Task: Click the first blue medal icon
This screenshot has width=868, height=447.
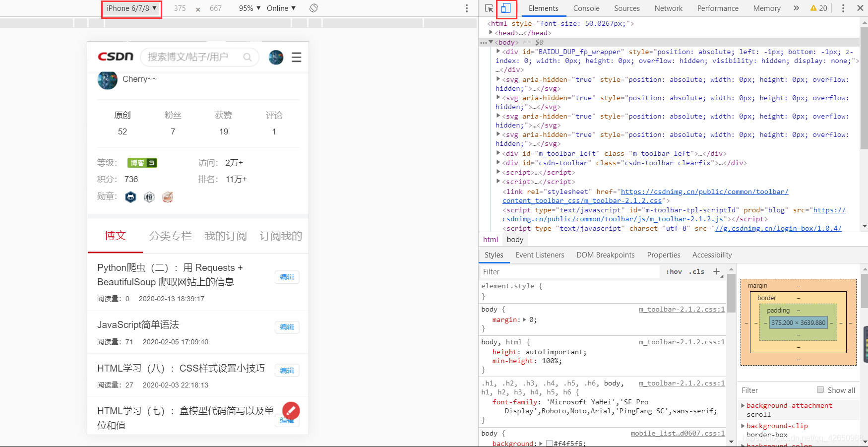Action: [130, 197]
